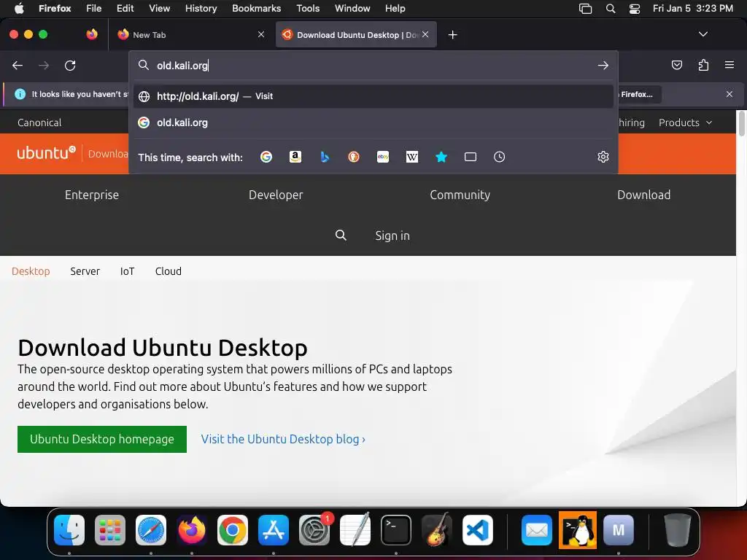Search this time with Amazon icon
This screenshot has width=747, height=560.
tap(295, 157)
